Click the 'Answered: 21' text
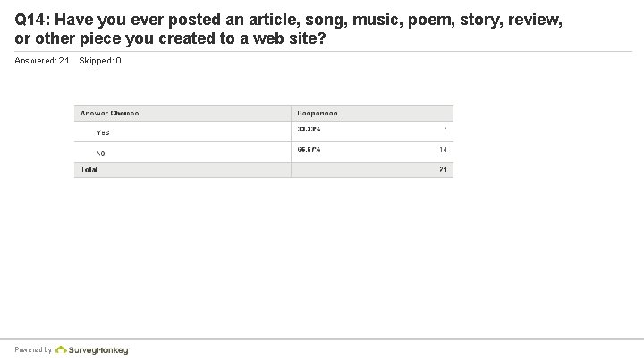The image size is (644, 362). 42,61
